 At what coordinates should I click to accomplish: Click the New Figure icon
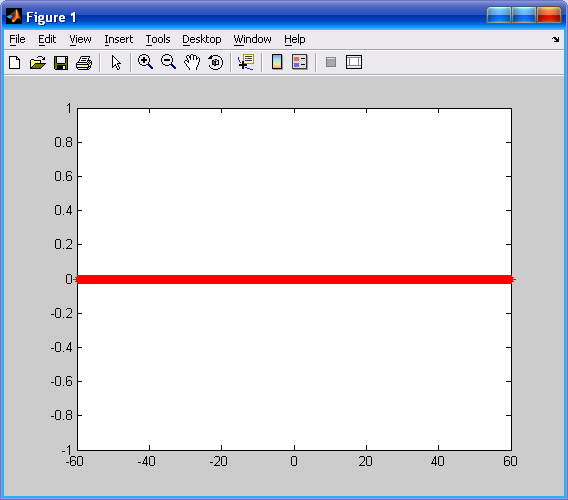pos(14,62)
